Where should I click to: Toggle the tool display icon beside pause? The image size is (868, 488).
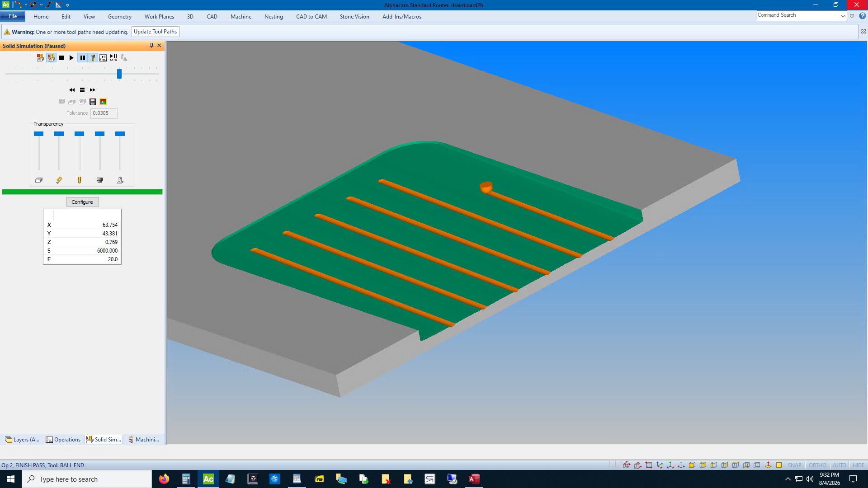[93, 58]
